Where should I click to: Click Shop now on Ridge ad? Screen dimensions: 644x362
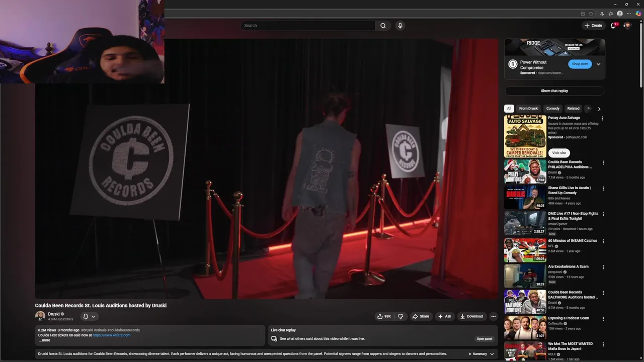point(580,64)
